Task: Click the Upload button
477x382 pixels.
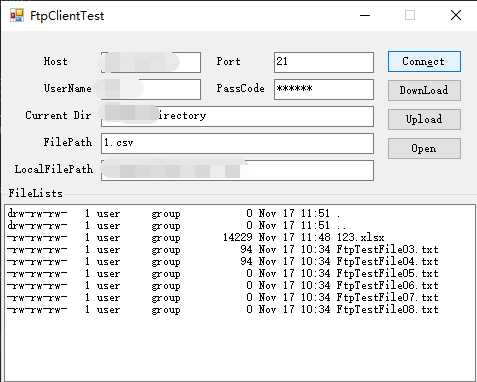Action: [424, 119]
